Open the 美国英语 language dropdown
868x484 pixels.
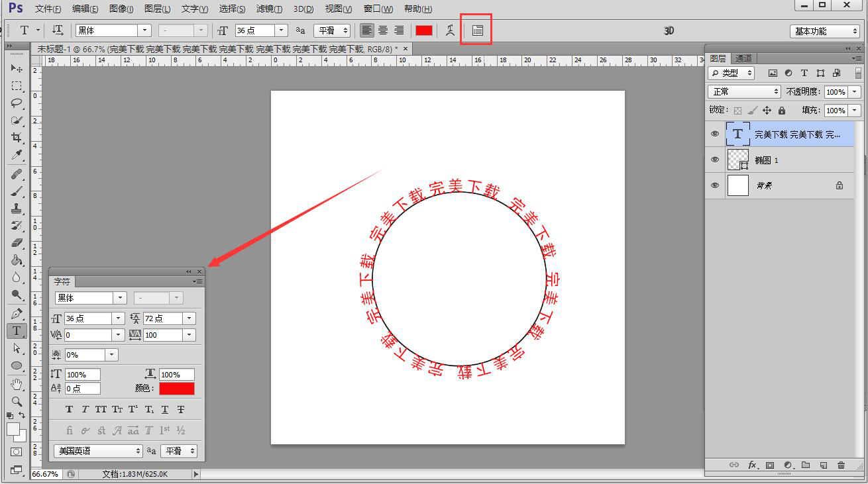(x=98, y=451)
